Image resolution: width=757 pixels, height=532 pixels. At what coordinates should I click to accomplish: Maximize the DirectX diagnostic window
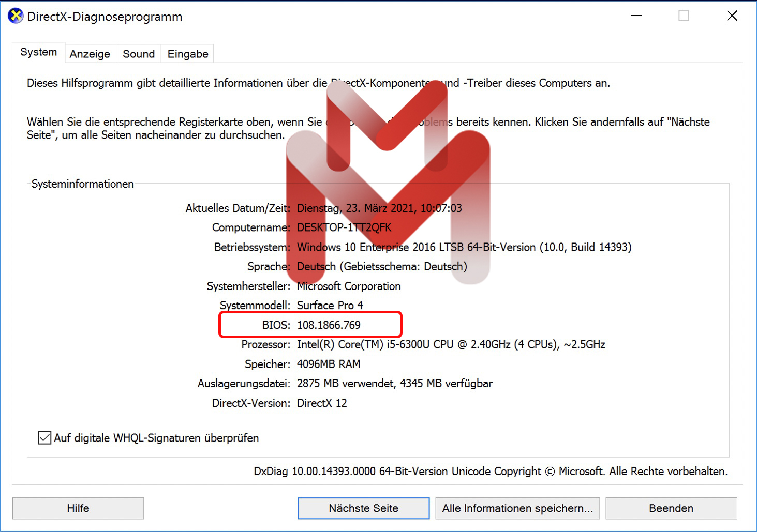[684, 16]
